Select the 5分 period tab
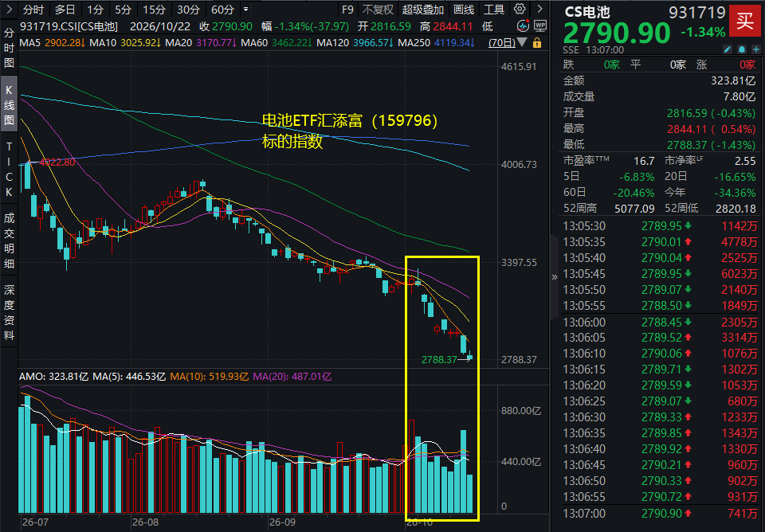This screenshot has height=532, width=765. (x=123, y=10)
